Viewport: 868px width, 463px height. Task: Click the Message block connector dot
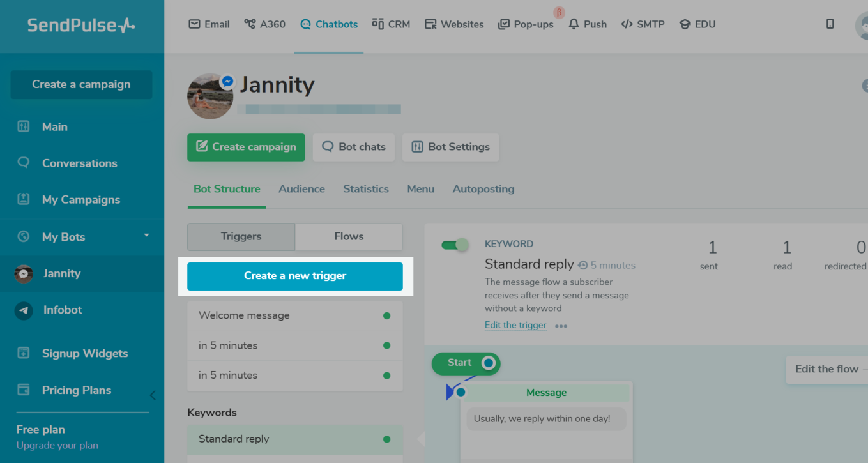pyautogui.click(x=461, y=391)
